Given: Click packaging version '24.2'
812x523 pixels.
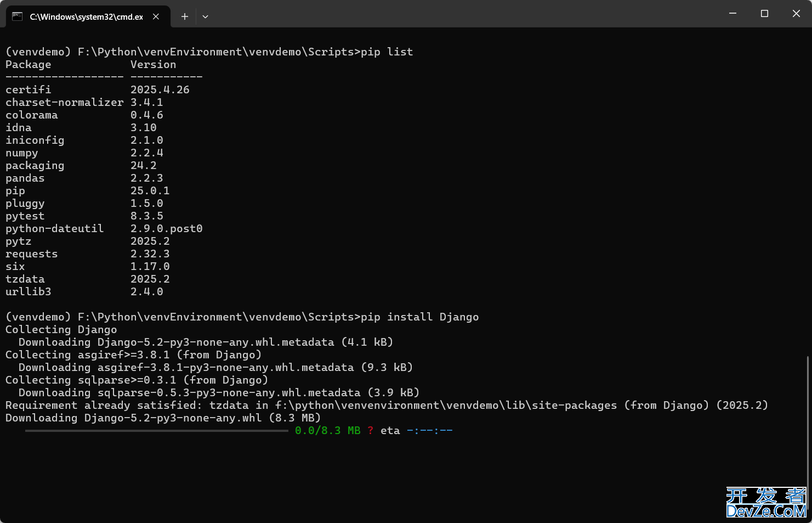Looking at the screenshot, I should point(144,165).
